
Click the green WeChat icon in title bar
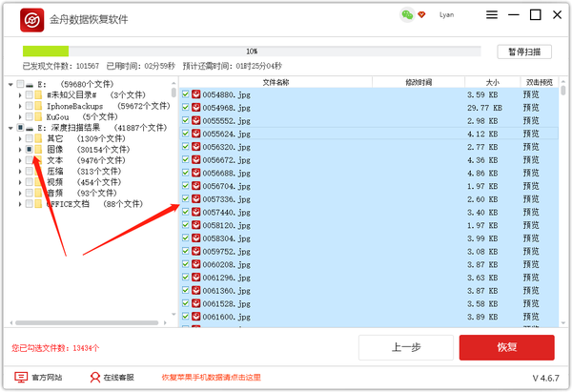408,15
